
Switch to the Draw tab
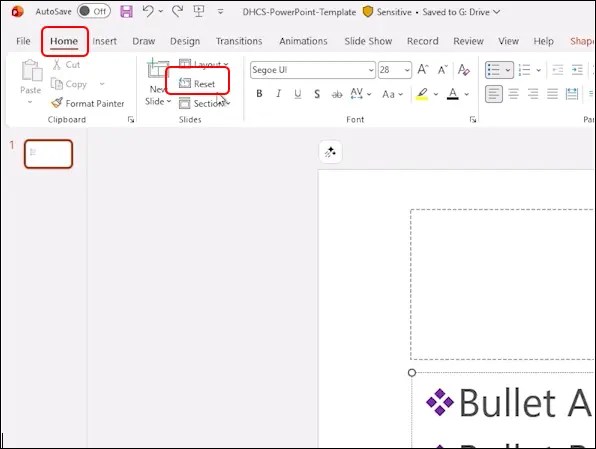(x=144, y=41)
